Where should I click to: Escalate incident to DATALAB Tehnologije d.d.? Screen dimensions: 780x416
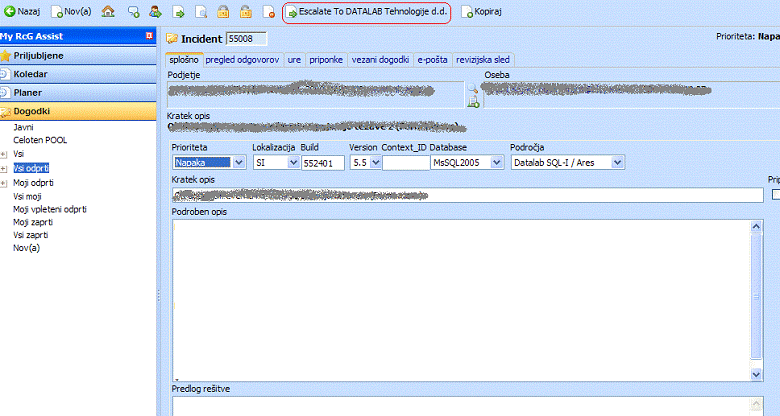pyautogui.click(x=367, y=12)
